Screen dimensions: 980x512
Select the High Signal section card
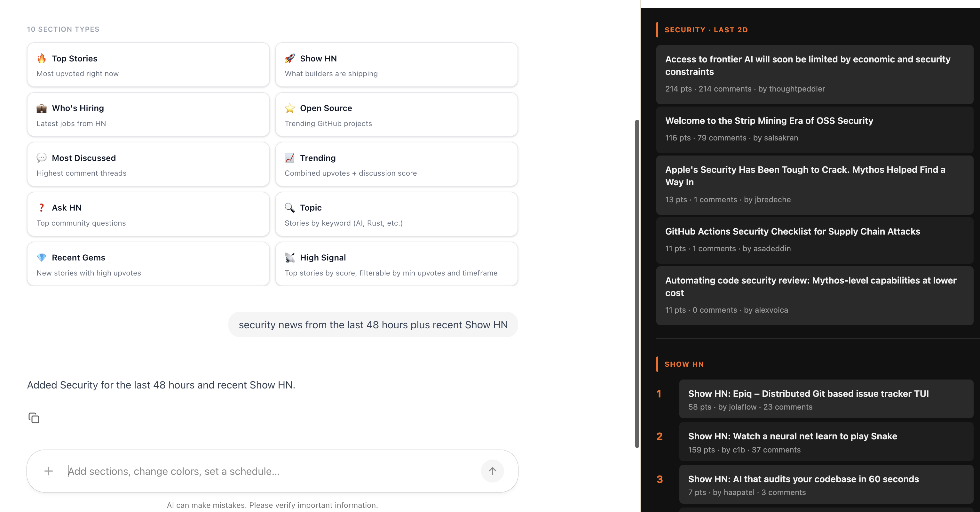click(x=396, y=264)
